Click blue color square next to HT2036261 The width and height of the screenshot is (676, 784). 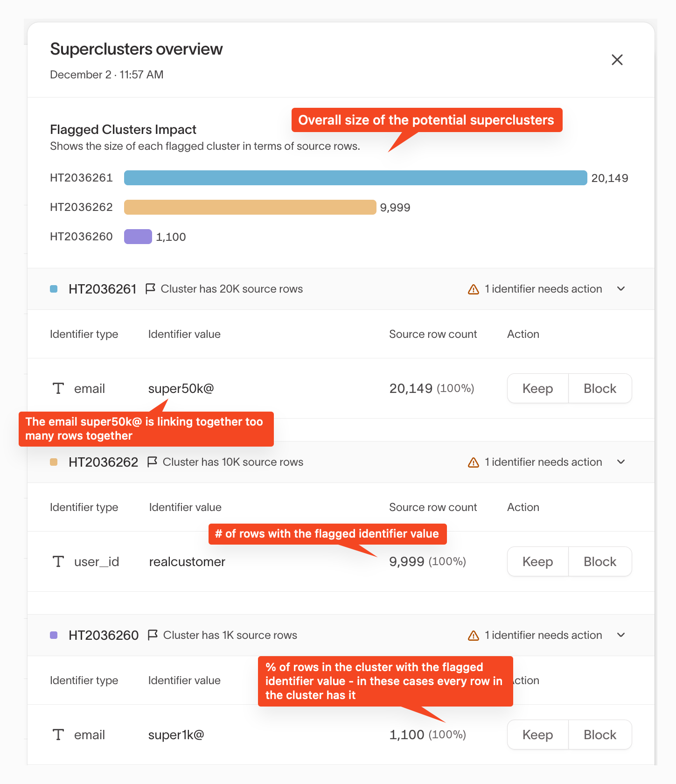coord(54,289)
